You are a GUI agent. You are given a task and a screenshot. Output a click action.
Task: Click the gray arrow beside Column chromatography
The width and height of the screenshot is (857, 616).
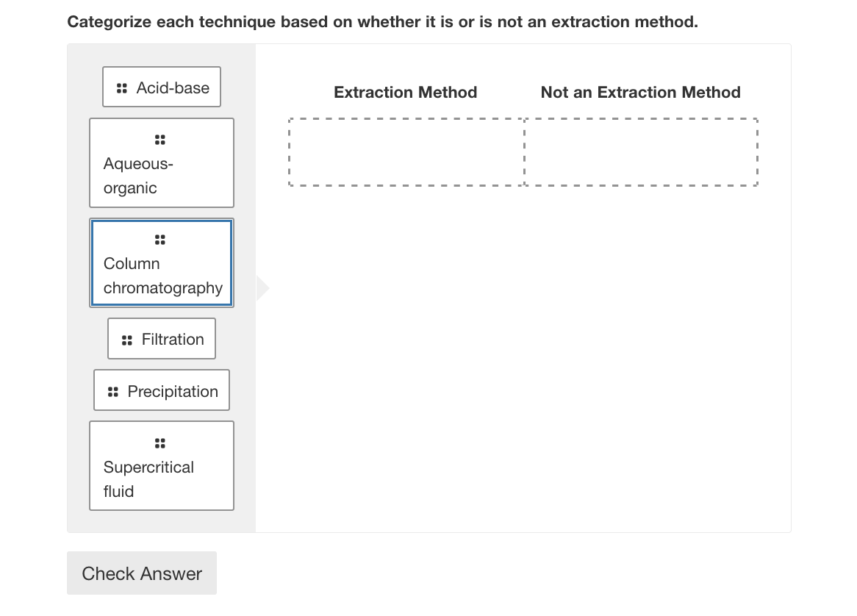point(262,288)
